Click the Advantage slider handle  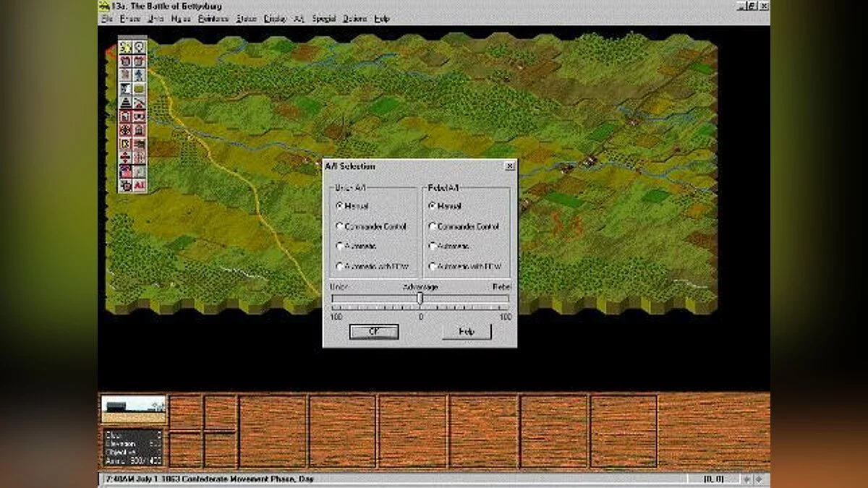pos(420,299)
